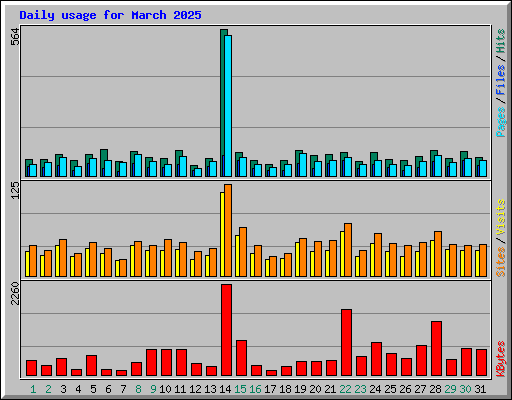Click the red KBytes bar for day 31

[x=481, y=363]
